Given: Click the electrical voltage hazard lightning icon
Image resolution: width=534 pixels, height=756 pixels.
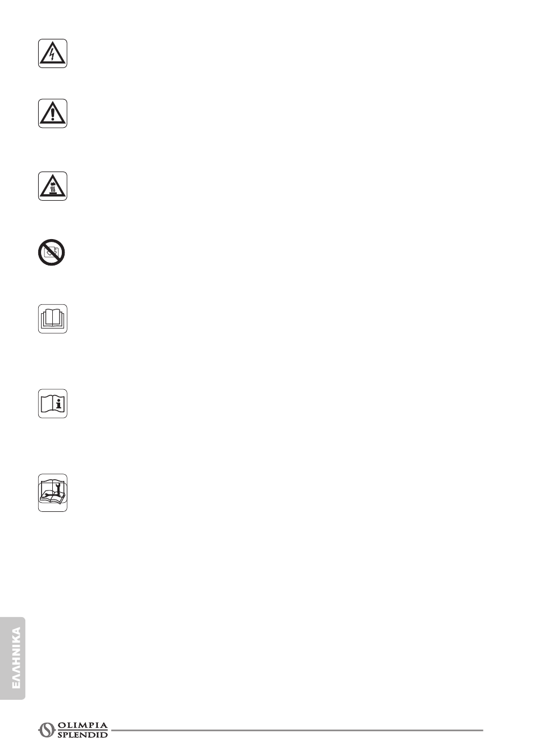Looking at the screenshot, I should [53, 53].
